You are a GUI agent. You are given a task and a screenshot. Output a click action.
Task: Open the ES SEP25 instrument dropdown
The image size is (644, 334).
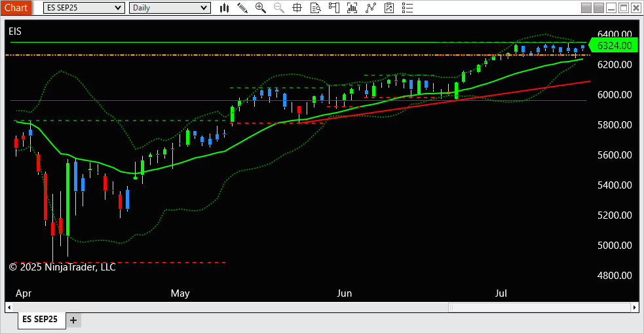pos(84,8)
